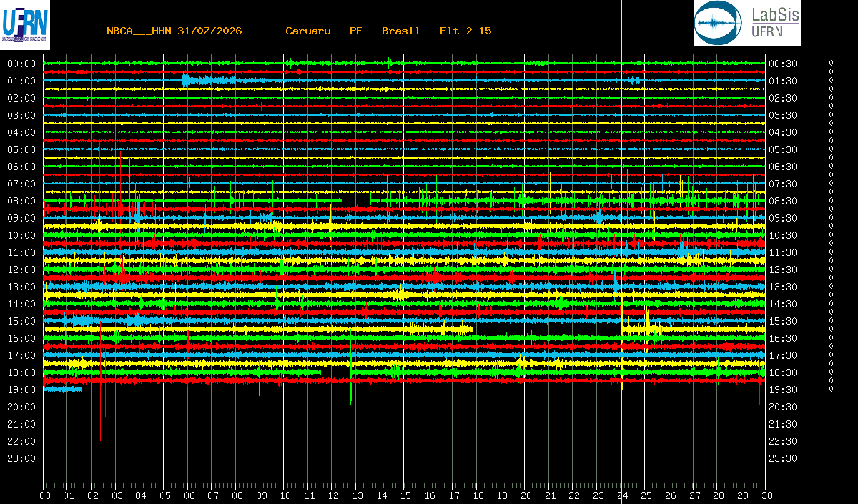Click the 01:00 hour label

(21, 81)
